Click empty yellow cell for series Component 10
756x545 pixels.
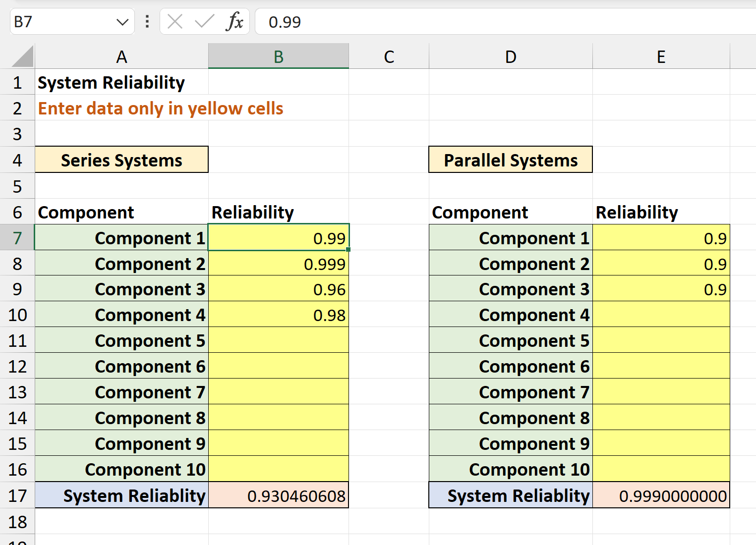279,469
